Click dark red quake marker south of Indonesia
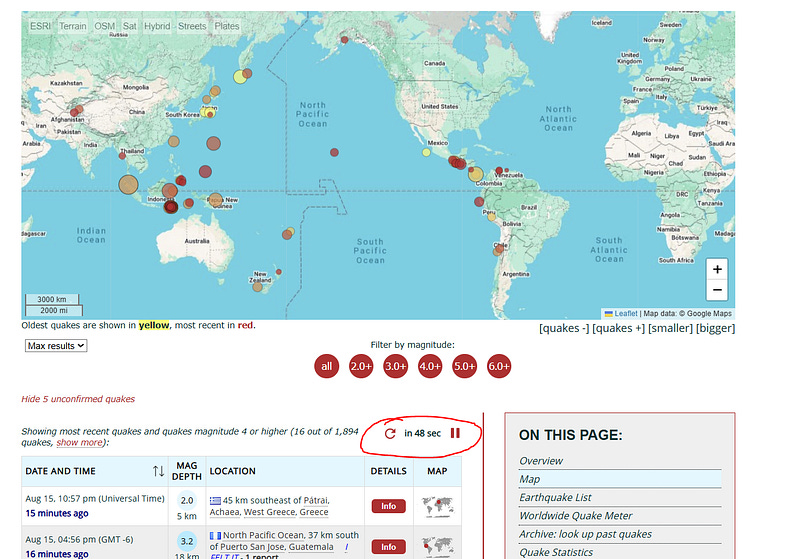Screen dimensions: 800x559 (x=171, y=207)
